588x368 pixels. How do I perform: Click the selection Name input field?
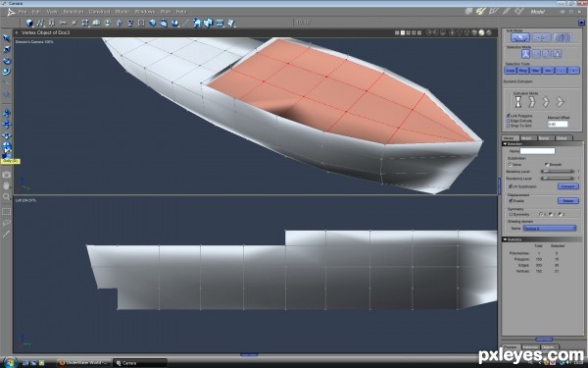tap(537, 151)
